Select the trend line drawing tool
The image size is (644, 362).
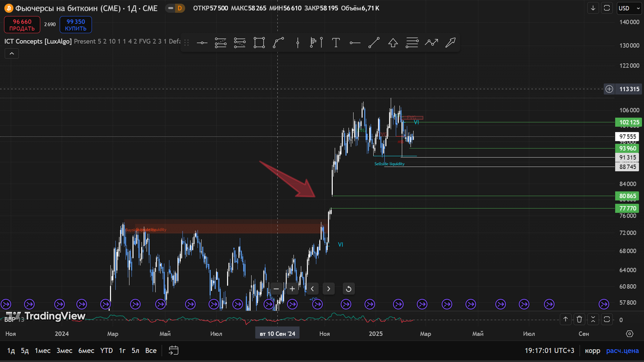pyautogui.click(x=374, y=43)
